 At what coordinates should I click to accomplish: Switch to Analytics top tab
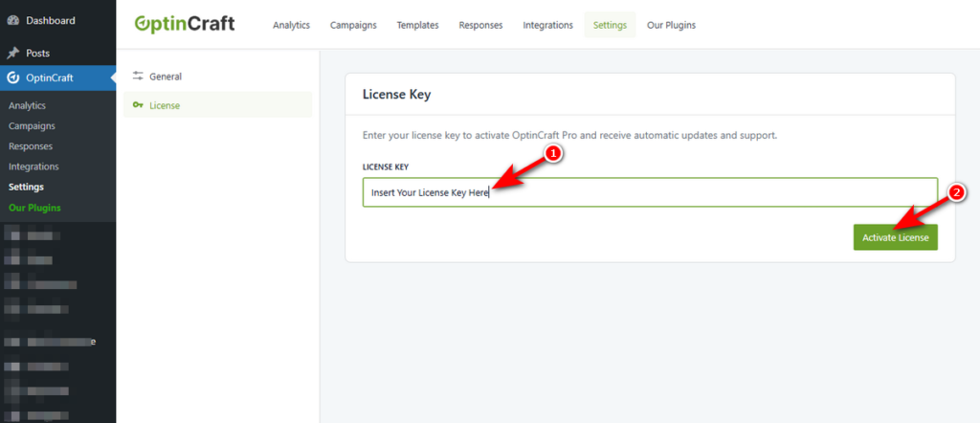pos(291,25)
